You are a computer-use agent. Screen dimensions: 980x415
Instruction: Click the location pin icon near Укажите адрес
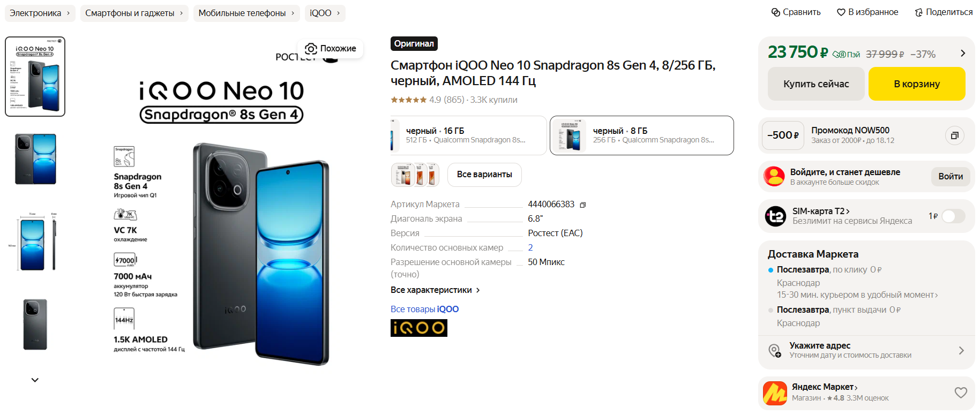(775, 351)
